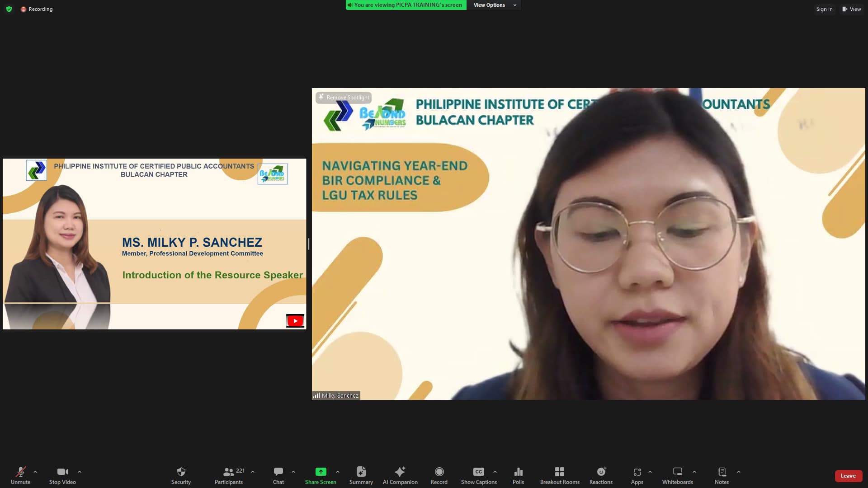Open Polls

pyautogui.click(x=519, y=475)
